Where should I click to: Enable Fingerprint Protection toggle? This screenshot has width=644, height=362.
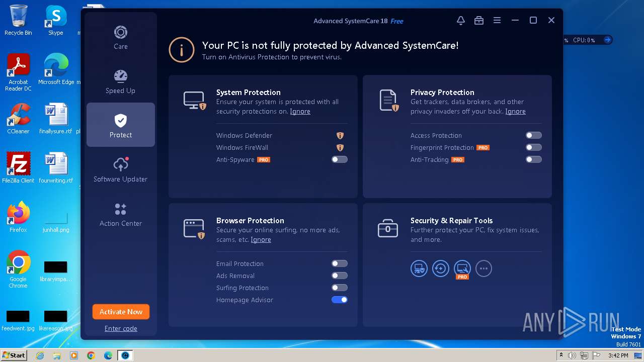[x=534, y=147]
